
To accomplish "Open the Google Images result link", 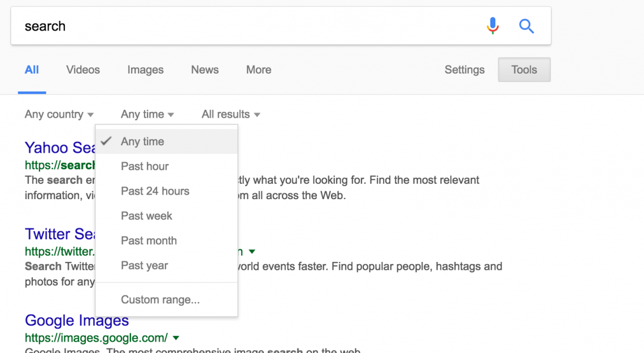I will tap(76, 320).
